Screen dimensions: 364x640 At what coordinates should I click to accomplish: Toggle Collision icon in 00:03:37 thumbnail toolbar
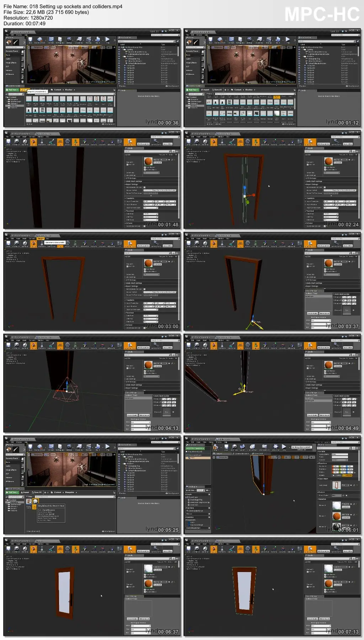point(256,243)
